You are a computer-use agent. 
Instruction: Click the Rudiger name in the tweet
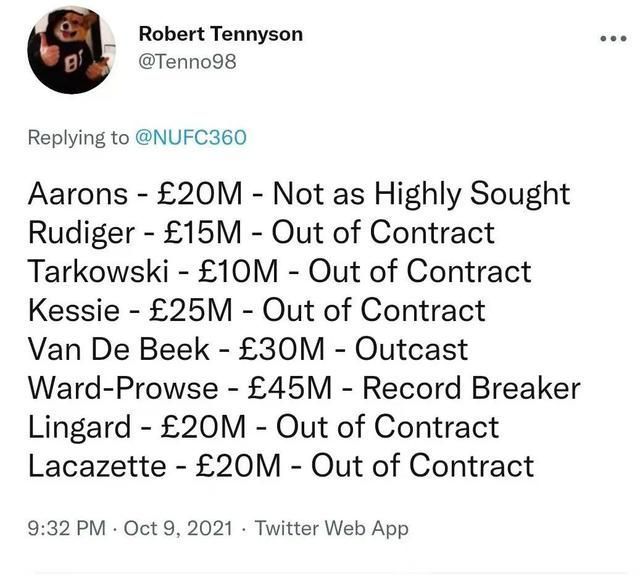[x=79, y=232]
